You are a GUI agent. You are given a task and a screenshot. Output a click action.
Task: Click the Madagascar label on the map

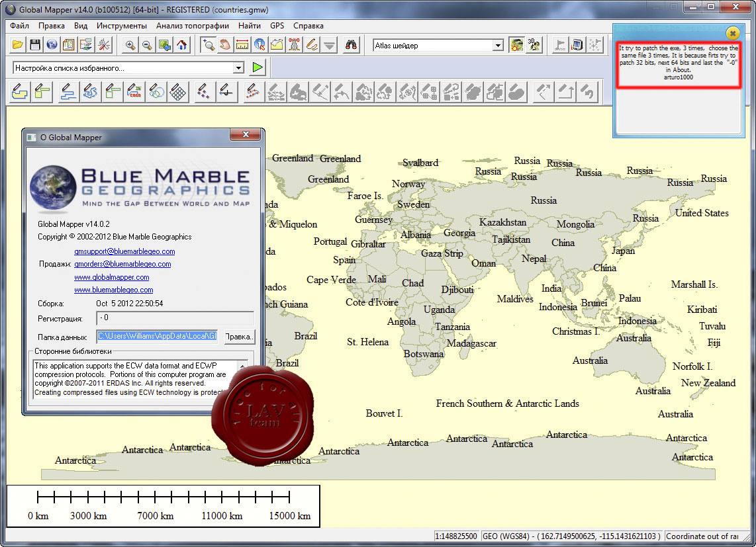[471, 343]
